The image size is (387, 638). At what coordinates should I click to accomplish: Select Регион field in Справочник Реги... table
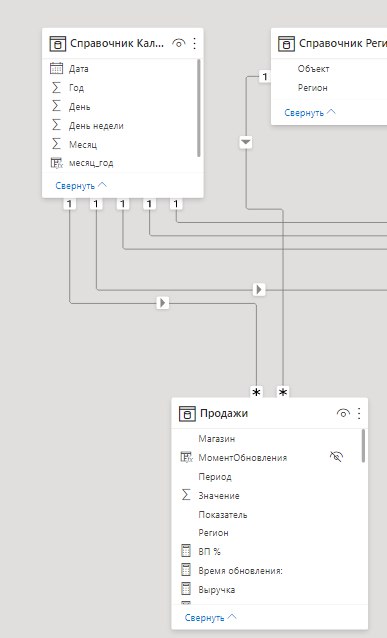313,88
